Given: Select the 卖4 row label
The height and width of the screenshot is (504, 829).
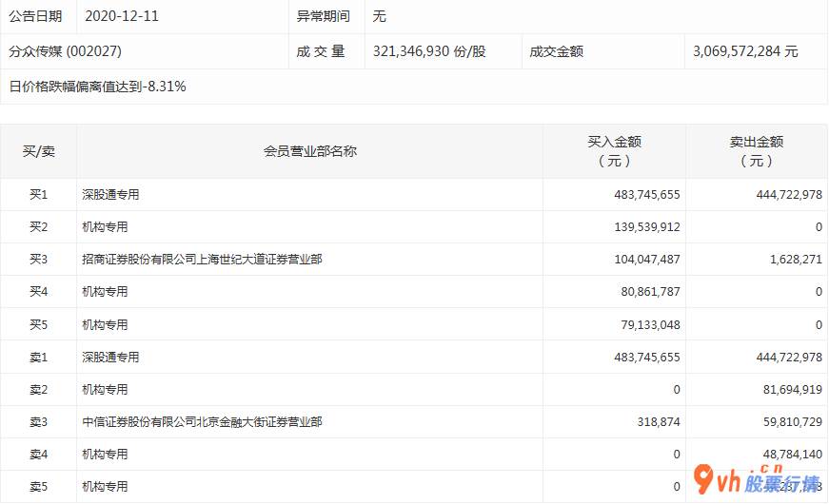Looking at the screenshot, I should (39, 455).
